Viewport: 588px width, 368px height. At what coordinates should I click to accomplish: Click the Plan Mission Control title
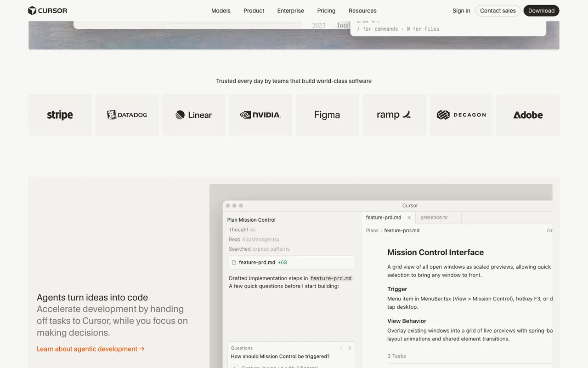click(251, 220)
